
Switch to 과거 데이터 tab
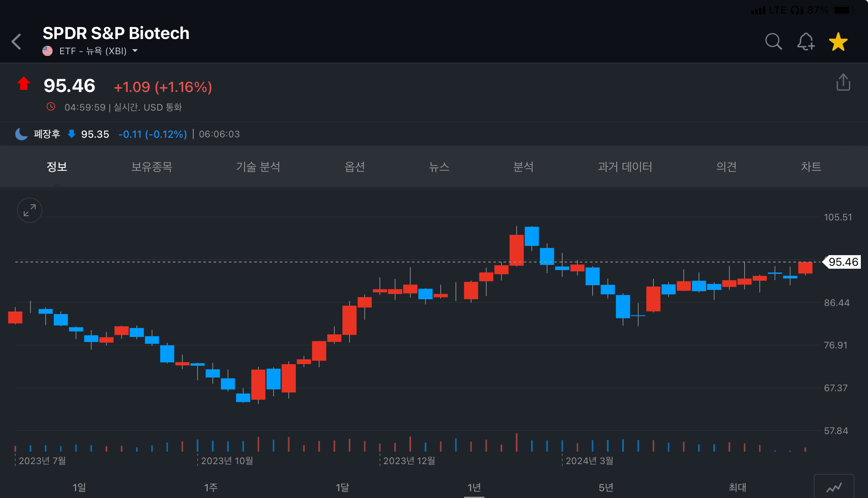click(625, 167)
